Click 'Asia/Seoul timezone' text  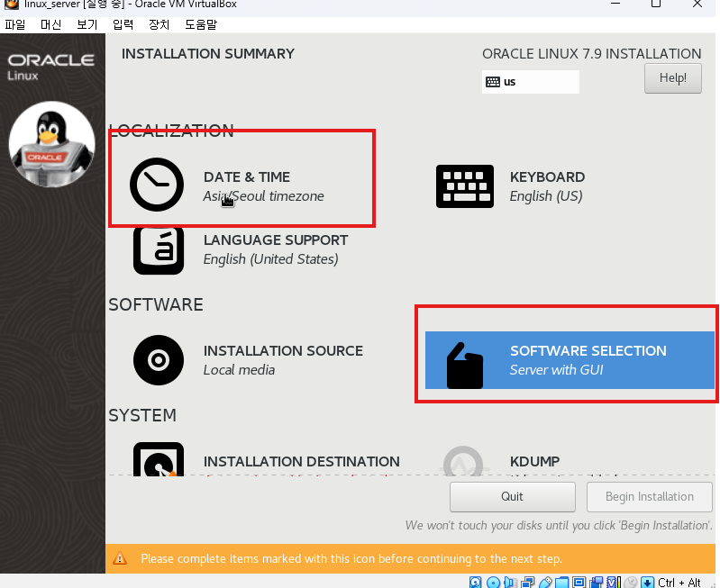tap(263, 196)
